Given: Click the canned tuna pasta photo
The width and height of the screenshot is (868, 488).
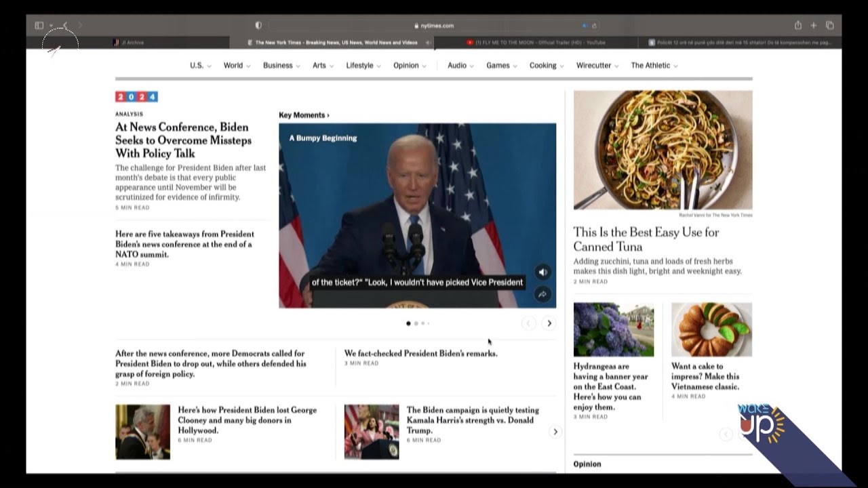Looking at the screenshot, I should [663, 150].
